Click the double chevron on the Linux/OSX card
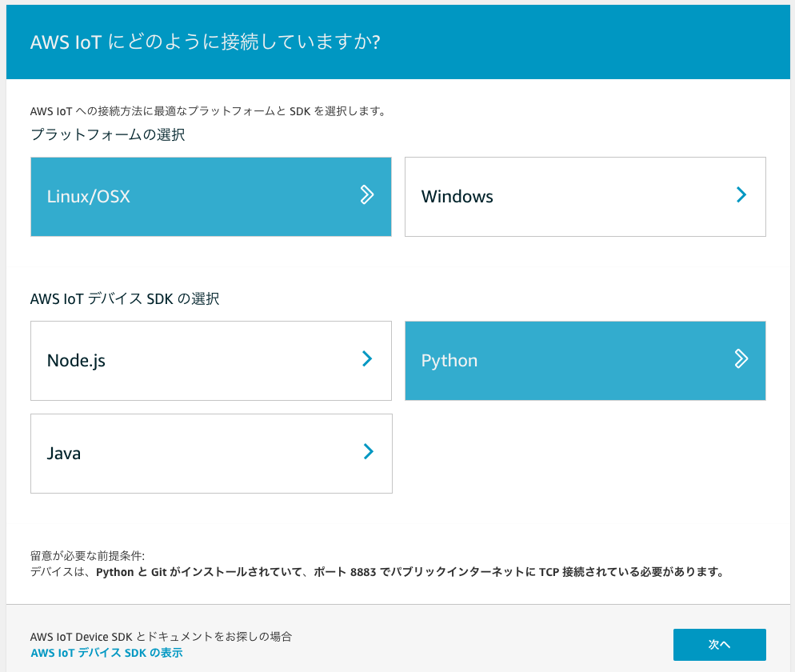 click(366, 194)
